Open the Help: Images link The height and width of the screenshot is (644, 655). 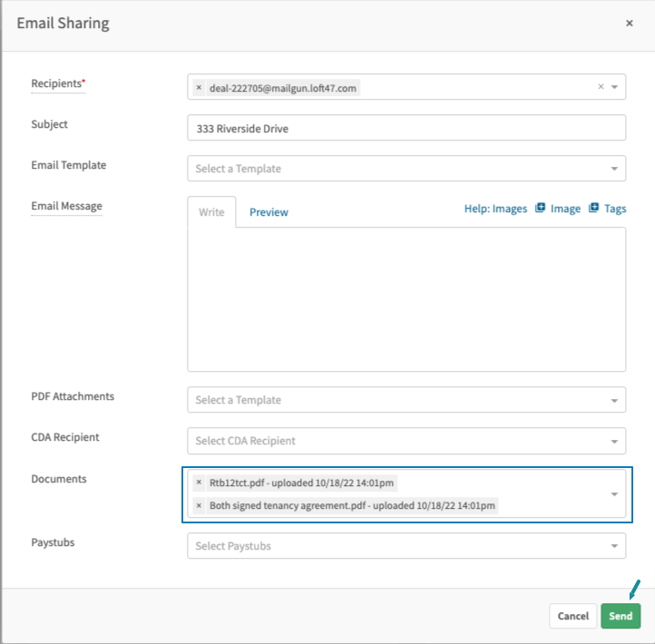(495, 209)
